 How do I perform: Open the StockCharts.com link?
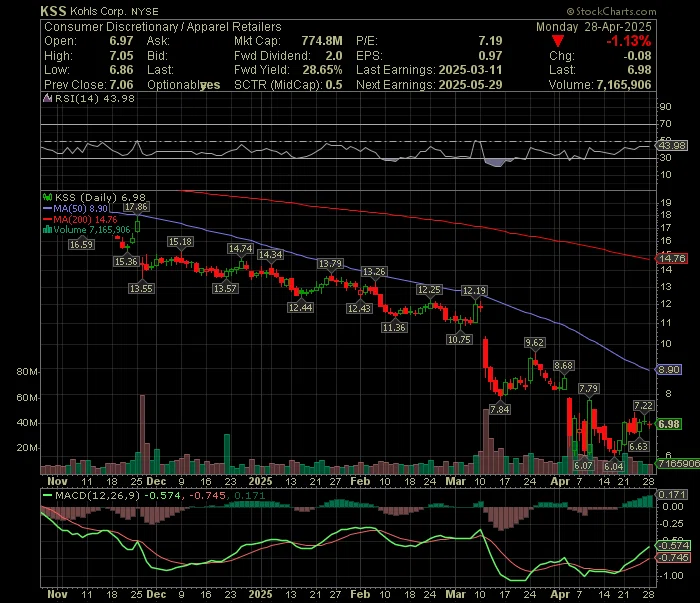tap(616, 12)
